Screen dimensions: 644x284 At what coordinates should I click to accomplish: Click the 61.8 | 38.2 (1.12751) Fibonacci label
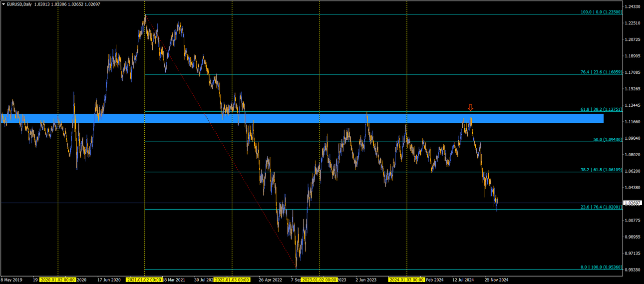[x=601, y=109]
